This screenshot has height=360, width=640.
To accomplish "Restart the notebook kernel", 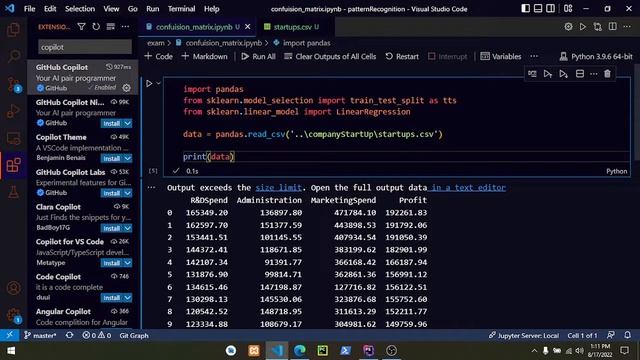I will point(402,56).
